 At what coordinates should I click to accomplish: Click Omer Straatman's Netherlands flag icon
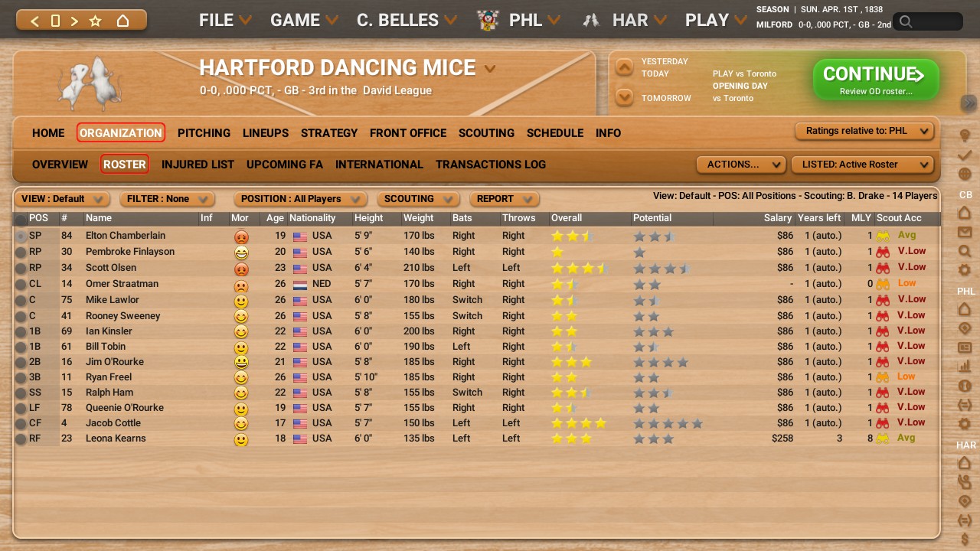pyautogui.click(x=300, y=285)
